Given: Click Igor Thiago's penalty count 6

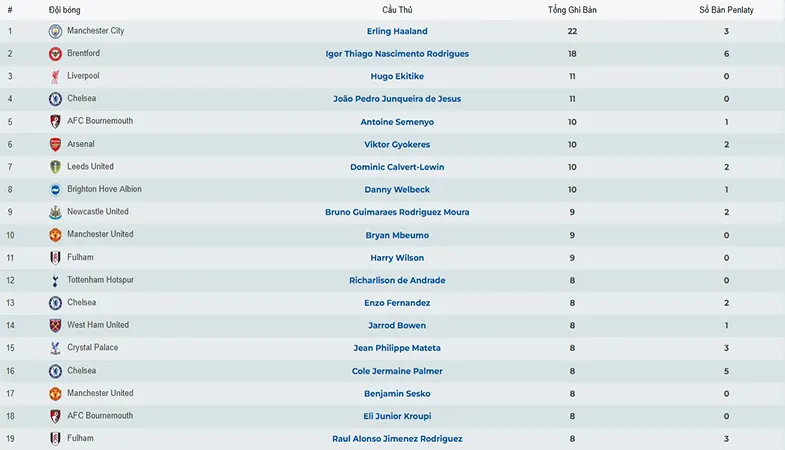Looking at the screenshot, I should point(726,54).
